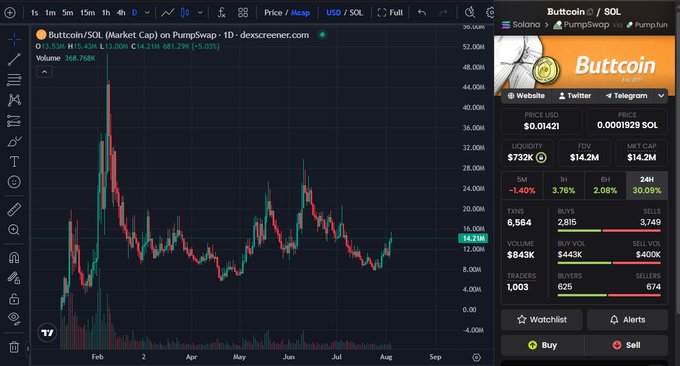Switch to 1m timeframe
This screenshot has height=366, width=680.
[x=50, y=13]
